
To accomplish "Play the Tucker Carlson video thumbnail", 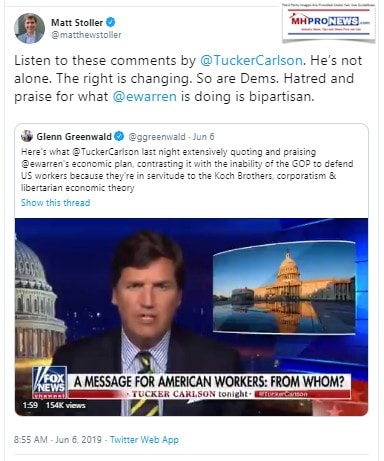I will point(191,317).
